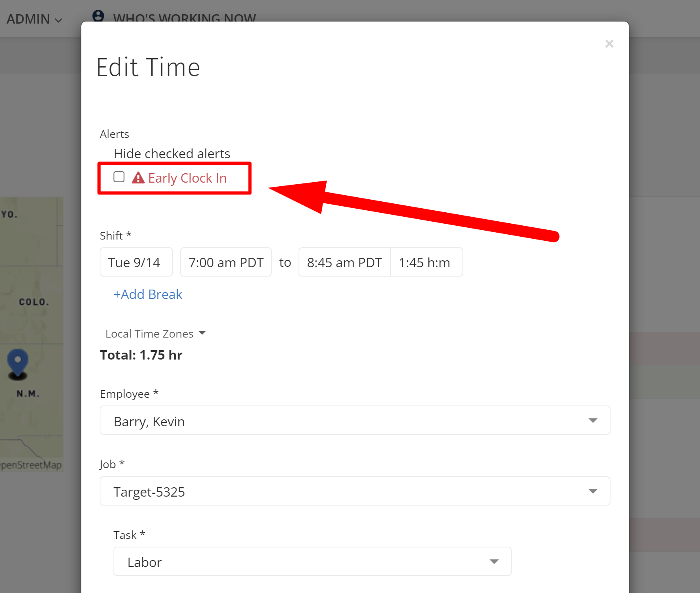Open the Task dropdown showing Labor
The height and width of the screenshot is (593, 700).
(312, 562)
